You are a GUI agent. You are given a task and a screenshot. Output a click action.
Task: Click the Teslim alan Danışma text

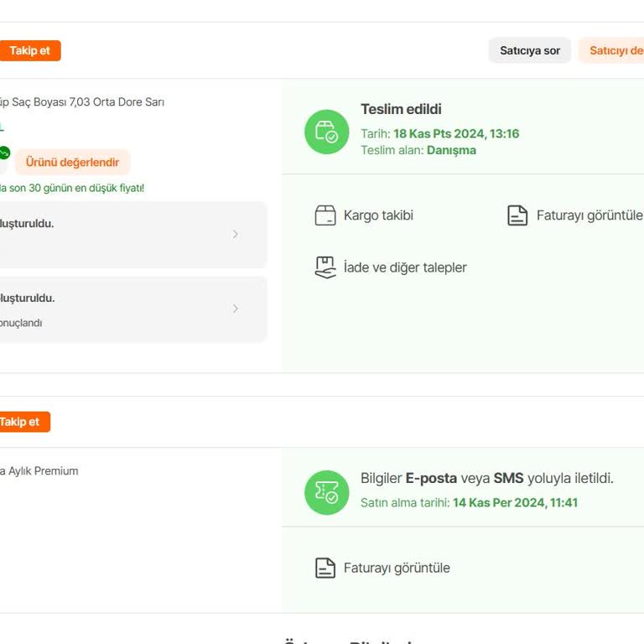coord(418,150)
